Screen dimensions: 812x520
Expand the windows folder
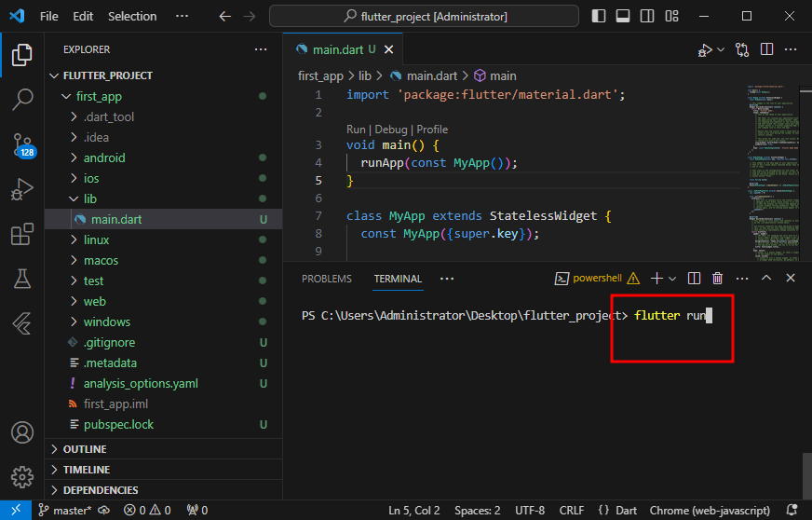(x=163, y=322)
